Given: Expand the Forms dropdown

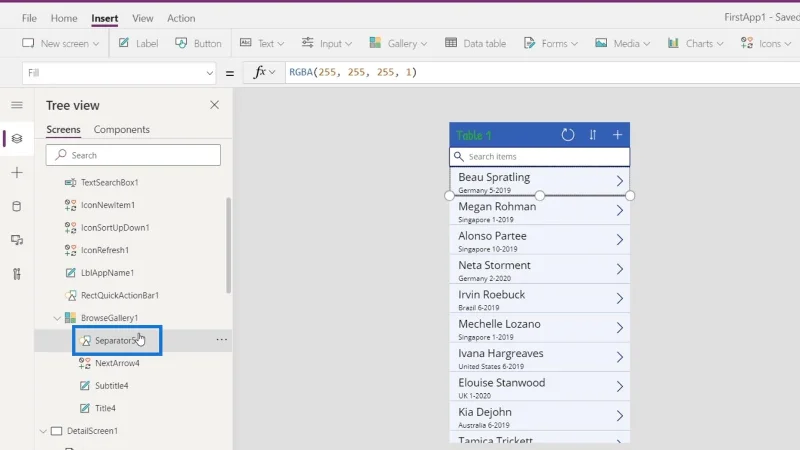Looking at the screenshot, I should point(551,43).
